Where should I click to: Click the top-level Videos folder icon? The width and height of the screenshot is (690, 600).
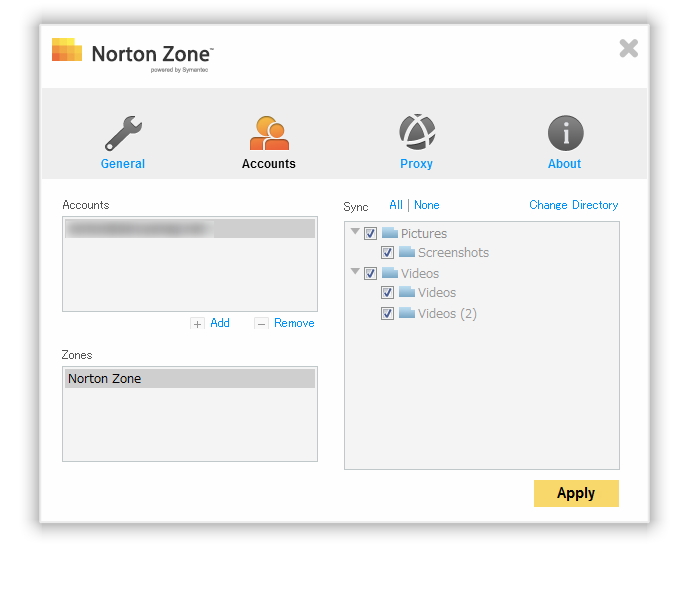point(389,272)
